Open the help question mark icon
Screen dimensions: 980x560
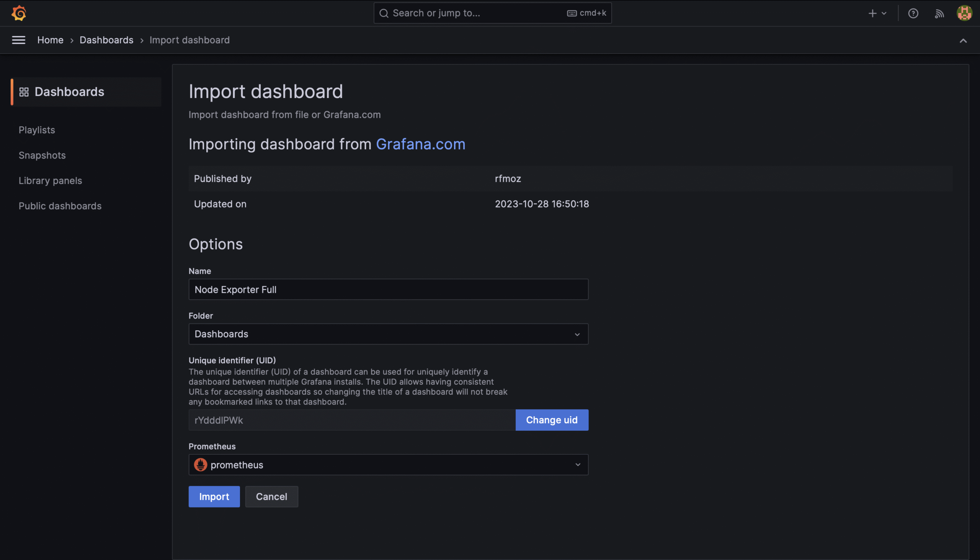(913, 13)
